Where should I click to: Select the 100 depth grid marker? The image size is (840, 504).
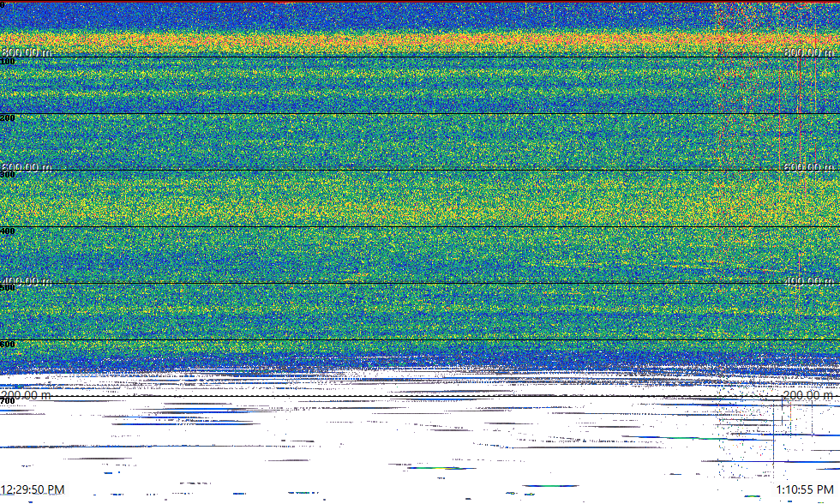(x=8, y=62)
